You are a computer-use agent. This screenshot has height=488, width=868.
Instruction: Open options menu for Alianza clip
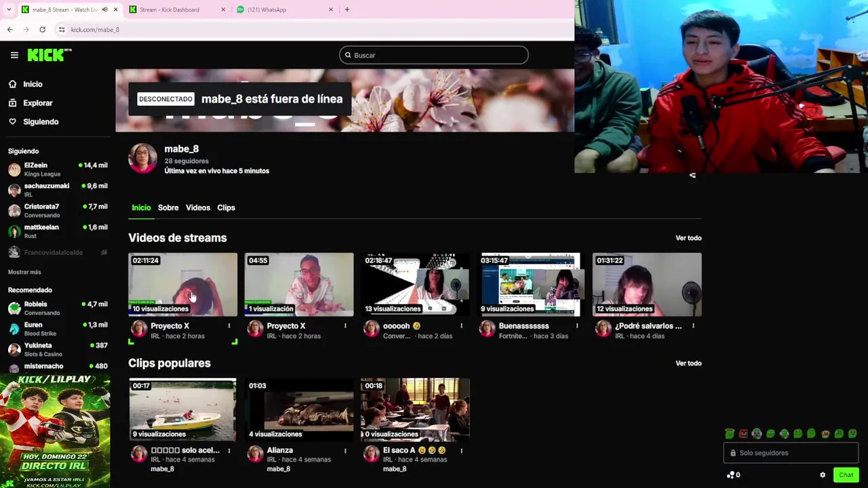click(345, 450)
